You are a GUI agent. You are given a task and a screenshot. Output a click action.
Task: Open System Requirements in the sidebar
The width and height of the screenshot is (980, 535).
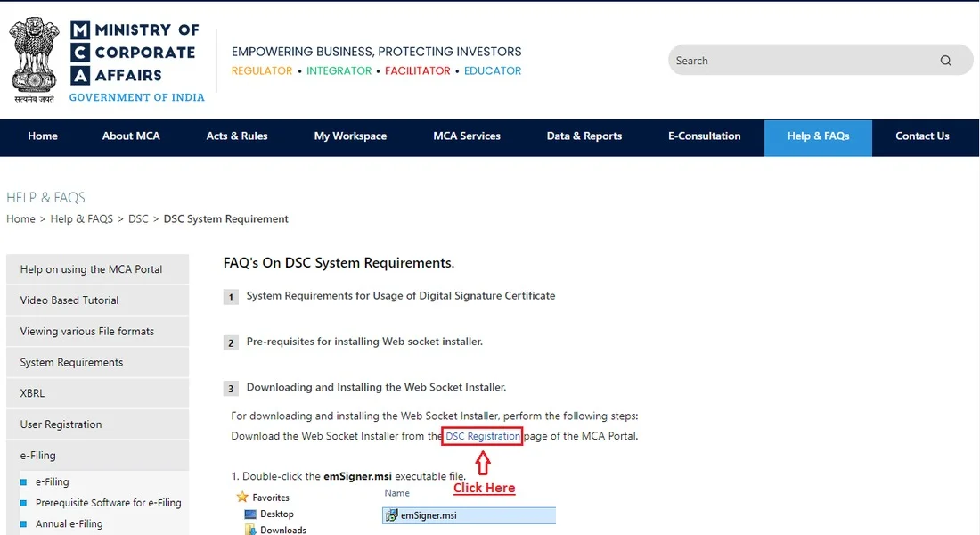(x=97, y=362)
